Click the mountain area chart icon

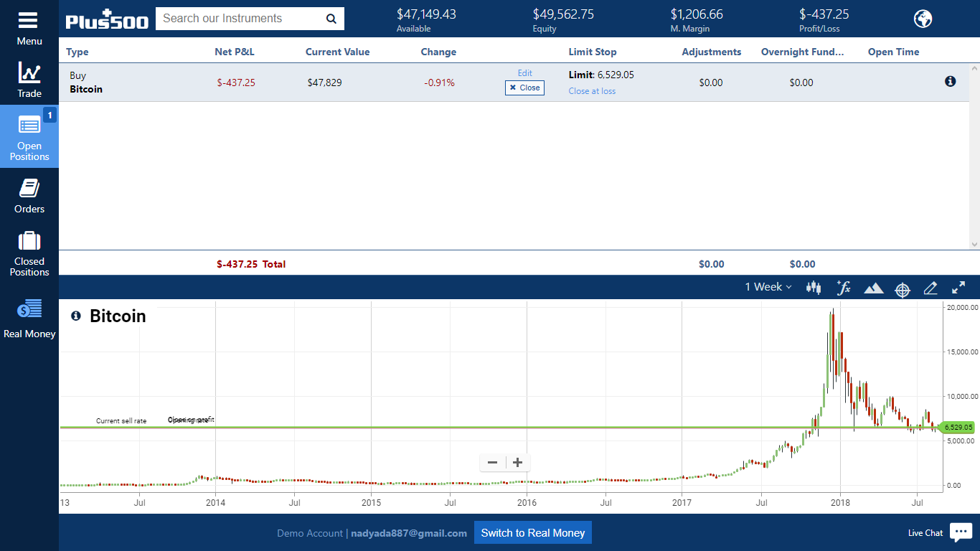[x=873, y=288]
